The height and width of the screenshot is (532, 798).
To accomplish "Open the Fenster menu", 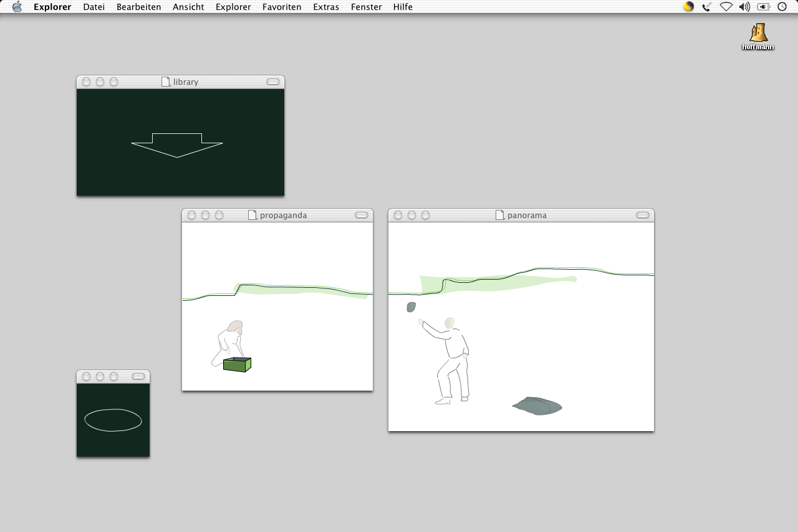I will pos(367,7).
